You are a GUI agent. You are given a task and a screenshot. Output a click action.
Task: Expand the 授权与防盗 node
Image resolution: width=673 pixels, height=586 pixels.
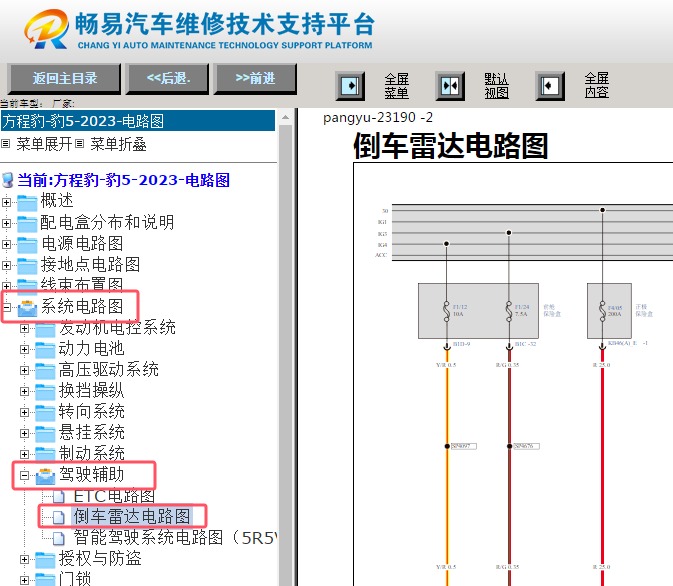pyautogui.click(x=24, y=559)
